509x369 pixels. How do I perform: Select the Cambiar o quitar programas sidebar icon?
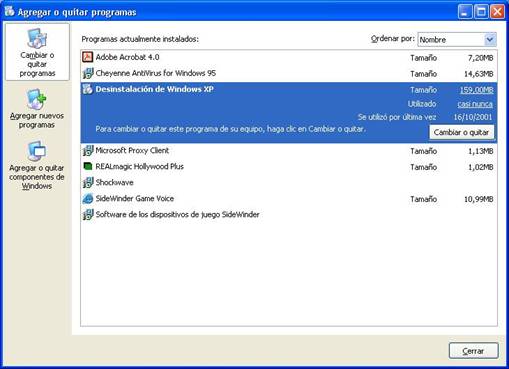[x=37, y=39]
